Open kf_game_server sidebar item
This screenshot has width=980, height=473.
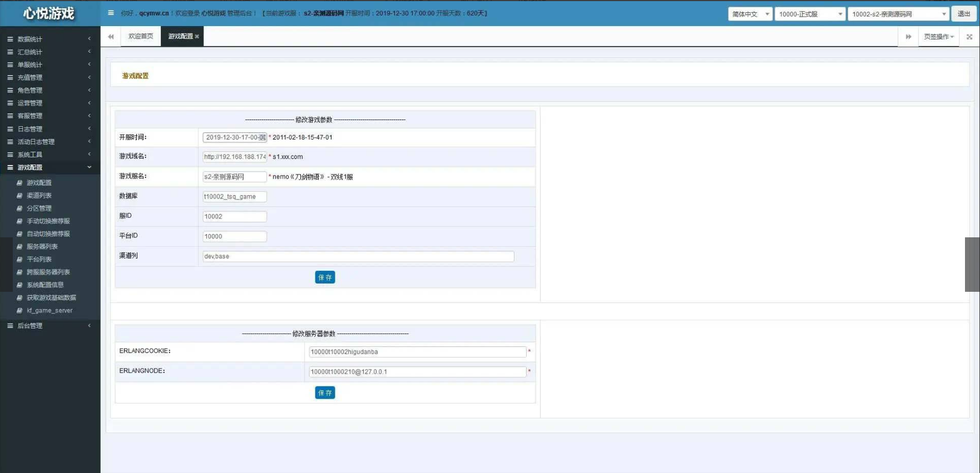click(x=50, y=311)
